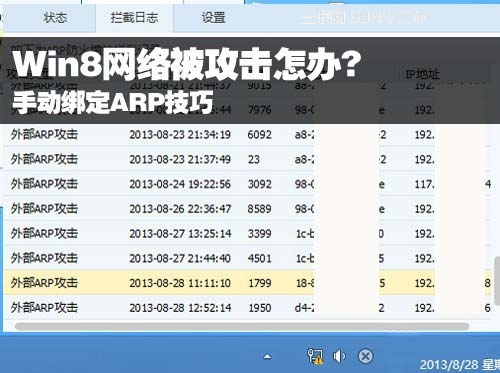Click the attack count value 3399
Viewport: 500px width, 373px height.
259,233
